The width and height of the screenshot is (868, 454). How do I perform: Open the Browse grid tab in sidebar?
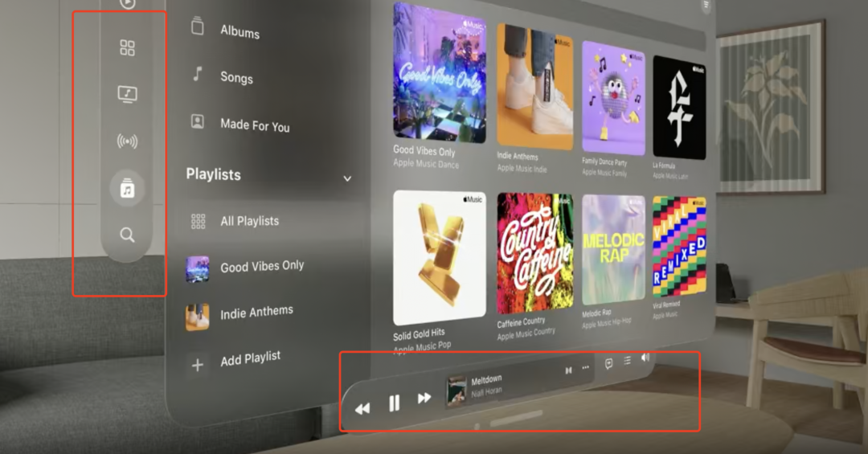coord(127,47)
